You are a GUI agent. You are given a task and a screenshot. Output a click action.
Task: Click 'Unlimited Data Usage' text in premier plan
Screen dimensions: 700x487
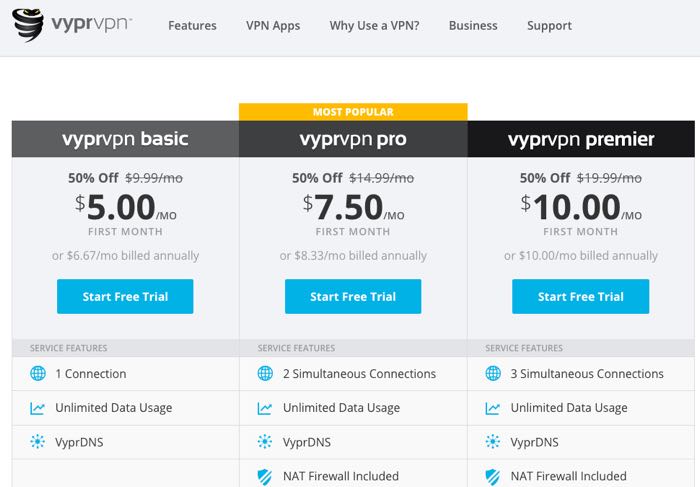pyautogui.click(x=569, y=408)
